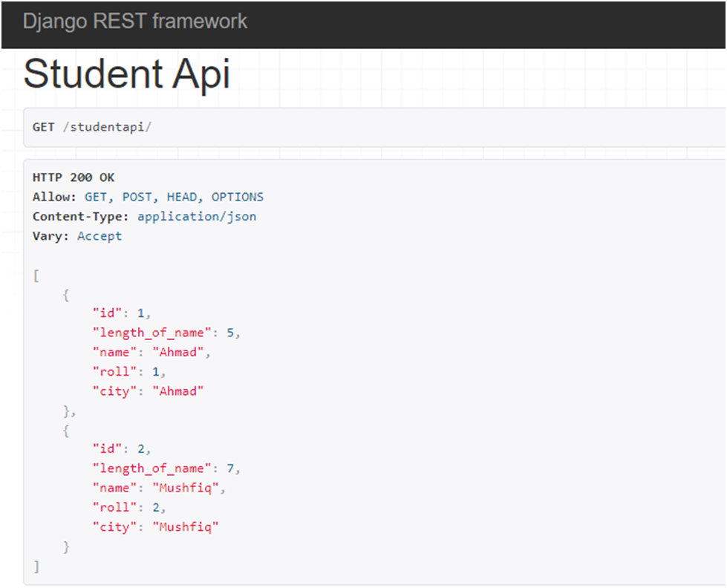Select GET in the Allow header

coord(96,197)
